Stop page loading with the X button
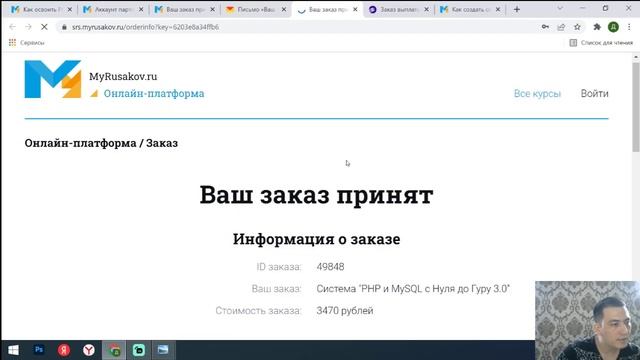Image resolution: width=640 pixels, height=360 pixels. click(x=44, y=27)
